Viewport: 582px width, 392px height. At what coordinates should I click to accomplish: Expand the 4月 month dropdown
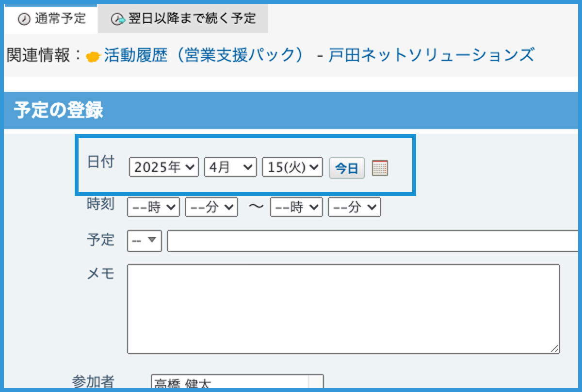[230, 168]
